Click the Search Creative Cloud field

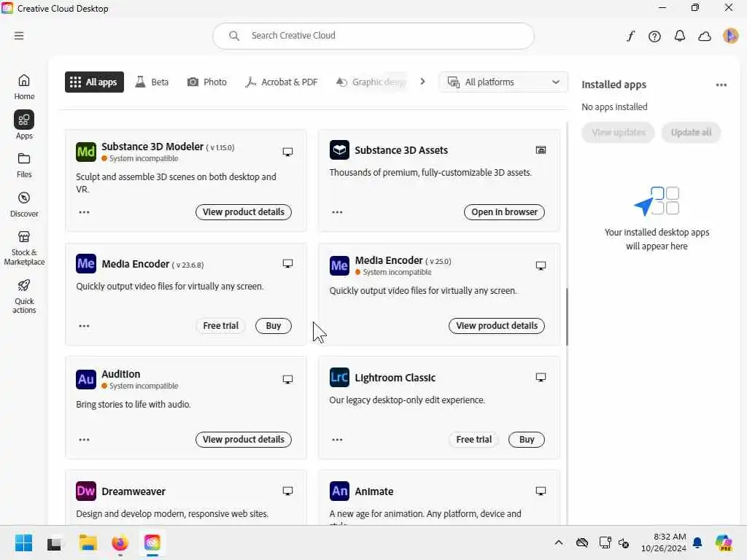373,36
